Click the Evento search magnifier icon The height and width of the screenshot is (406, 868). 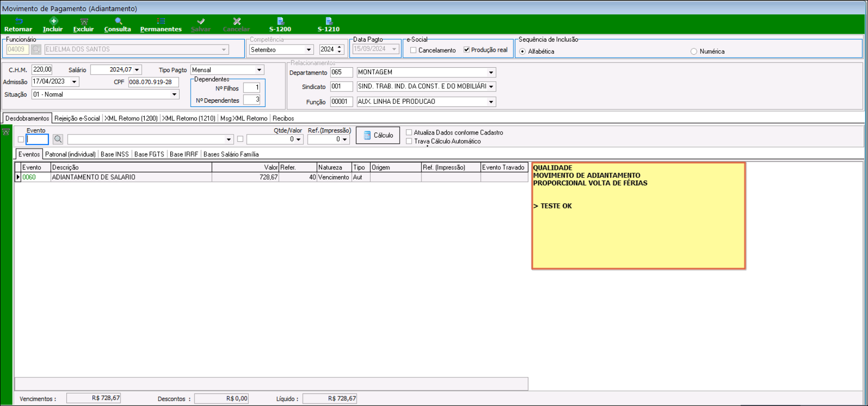pos(58,139)
